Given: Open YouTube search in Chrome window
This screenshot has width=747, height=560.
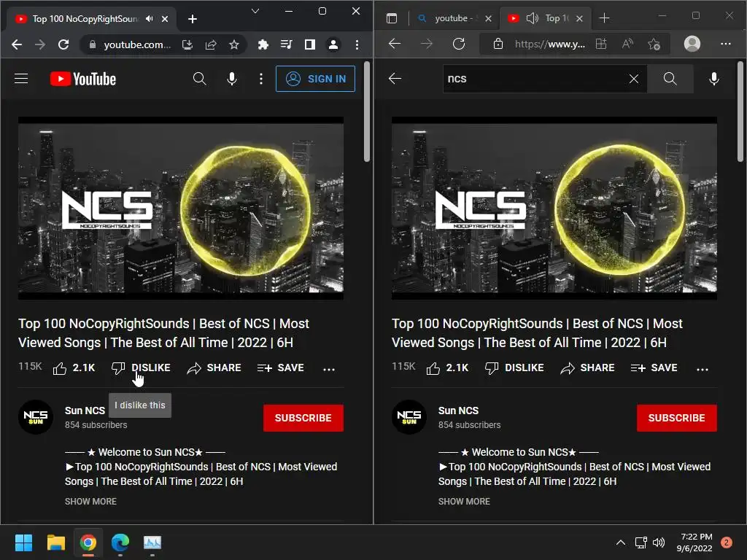Looking at the screenshot, I should 200,79.
